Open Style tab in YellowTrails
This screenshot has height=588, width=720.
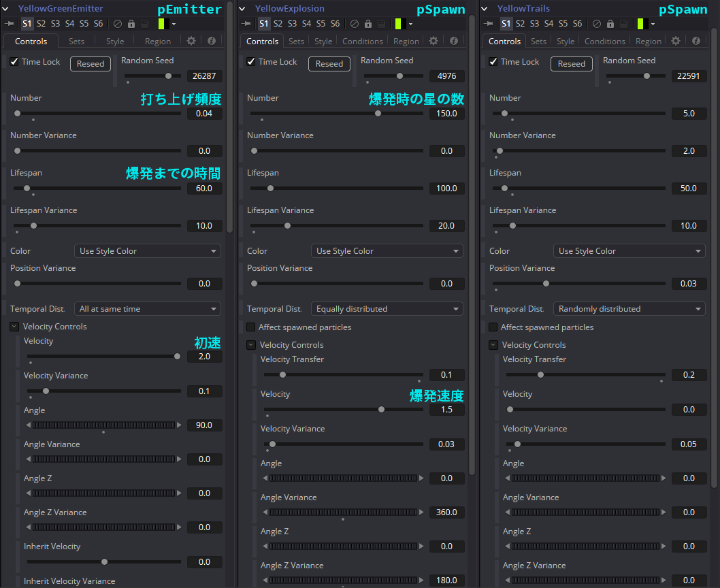coord(566,42)
